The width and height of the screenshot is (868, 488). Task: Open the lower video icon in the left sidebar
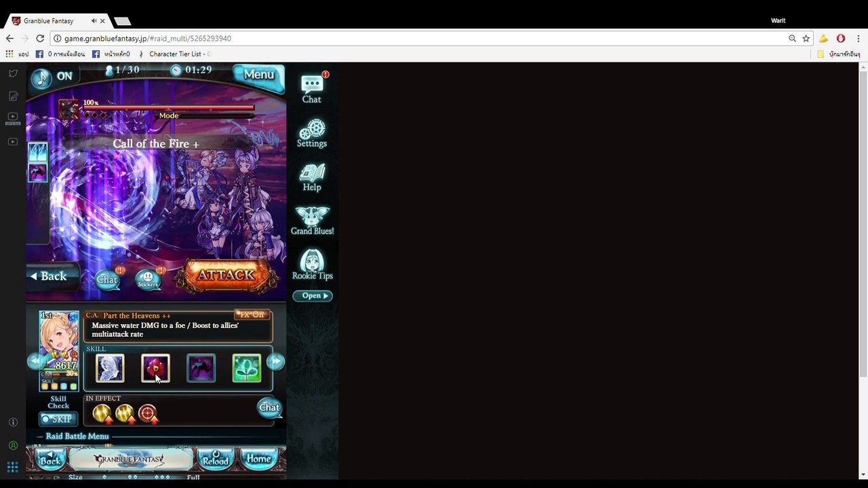pos(13,142)
